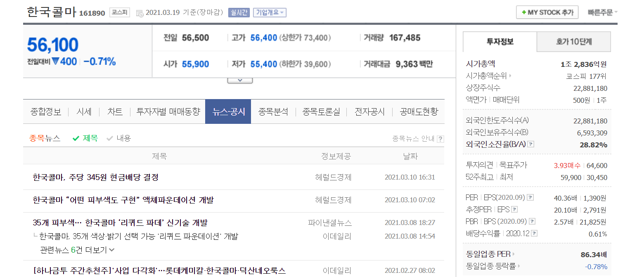Click the arrow next to 동일업종 PER

point(514,254)
